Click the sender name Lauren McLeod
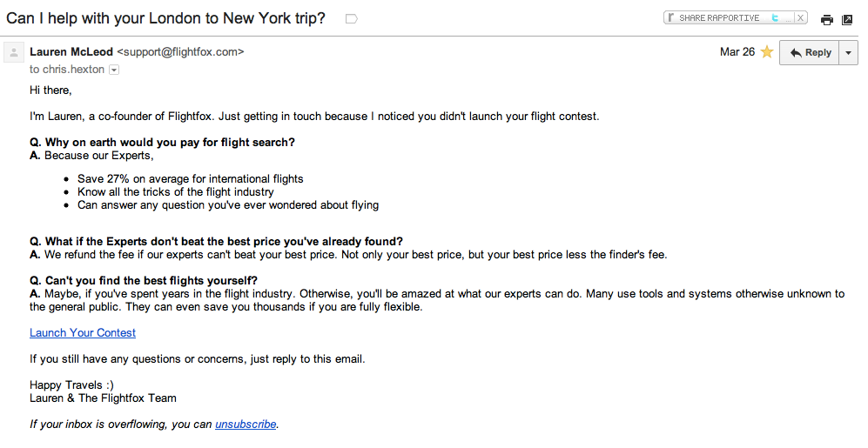868x448 pixels. (71, 52)
